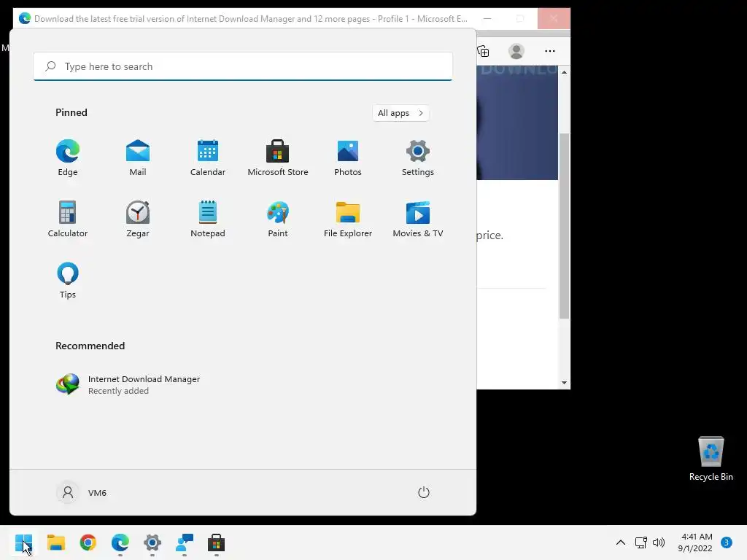The height and width of the screenshot is (560, 747).
Task: Open the Recycle Bin on desktop
Action: coord(711,459)
